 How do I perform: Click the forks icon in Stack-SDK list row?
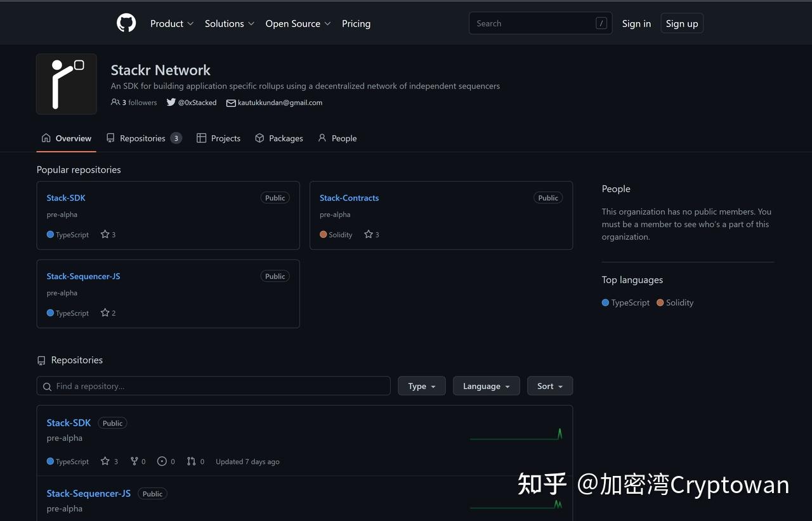tap(134, 461)
